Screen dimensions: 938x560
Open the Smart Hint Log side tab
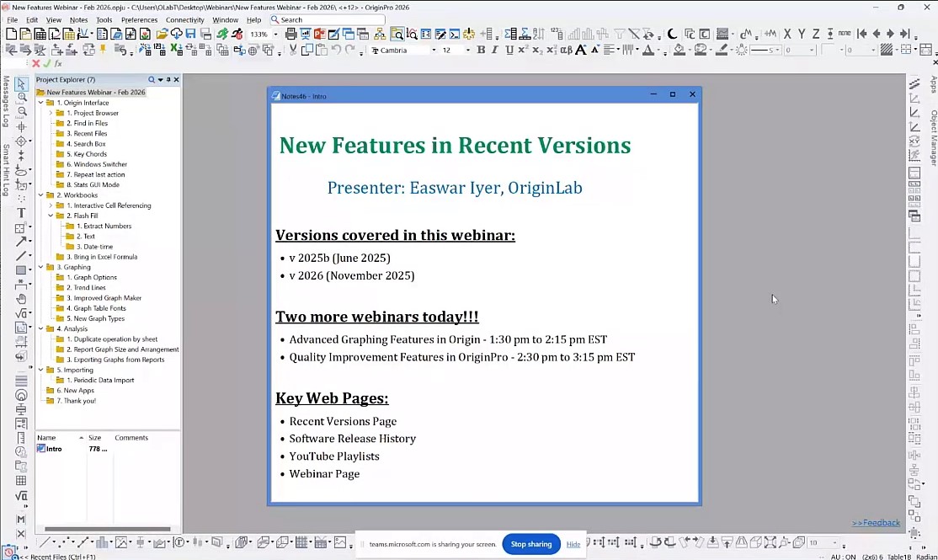coord(5,170)
